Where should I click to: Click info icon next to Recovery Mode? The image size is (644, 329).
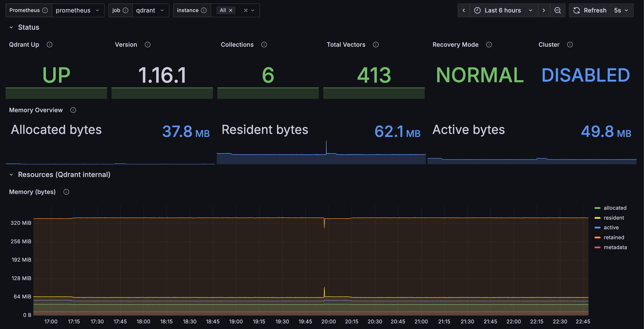(489, 45)
